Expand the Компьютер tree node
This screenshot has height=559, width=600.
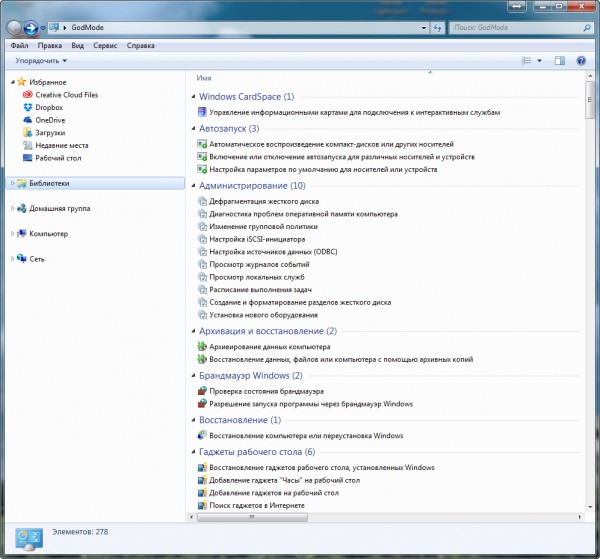pos(12,234)
